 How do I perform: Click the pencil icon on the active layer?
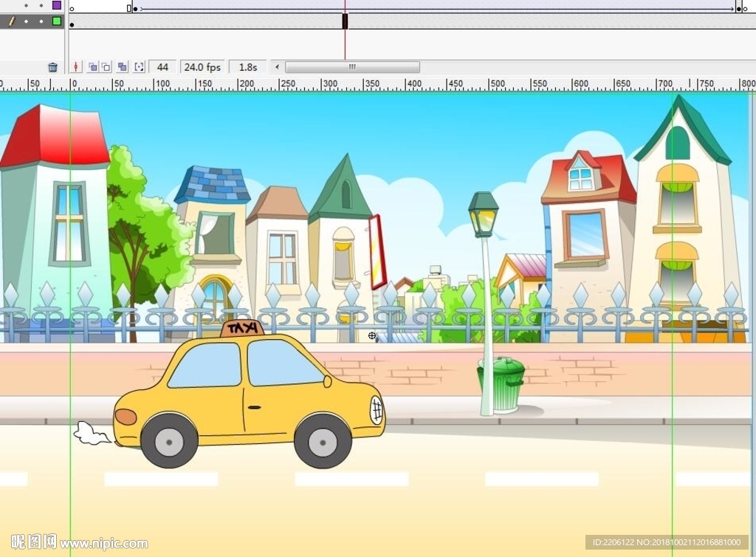[x=11, y=21]
